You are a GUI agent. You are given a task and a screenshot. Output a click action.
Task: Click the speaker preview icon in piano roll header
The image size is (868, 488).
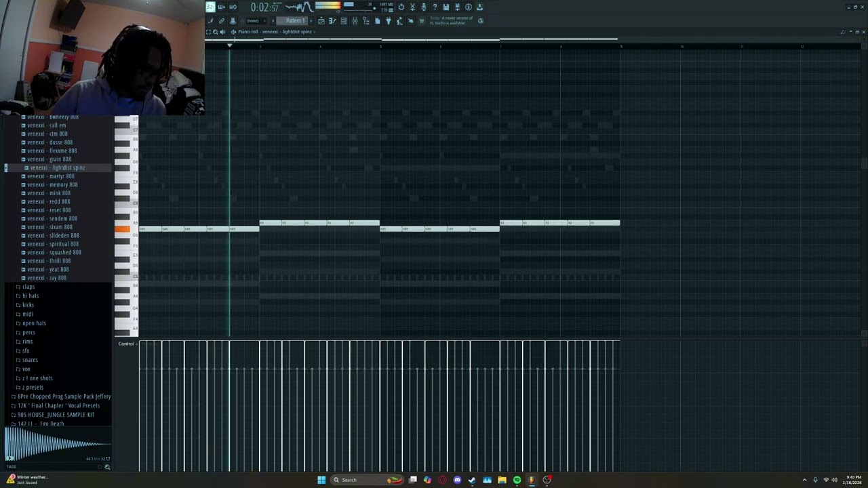222,32
